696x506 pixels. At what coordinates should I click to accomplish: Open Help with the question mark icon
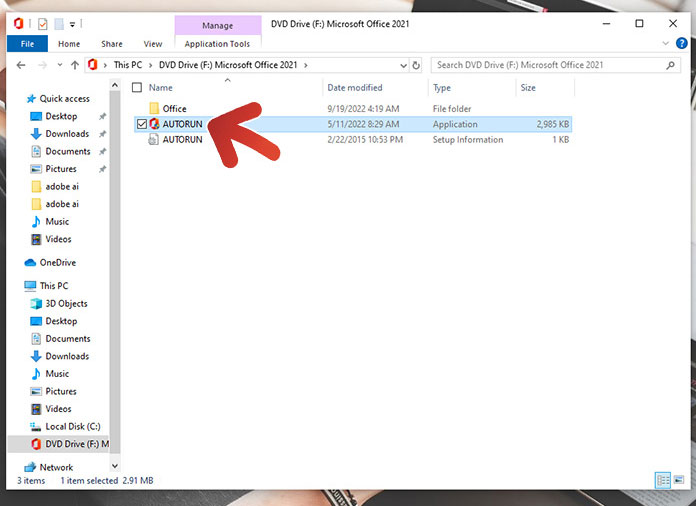[x=681, y=43]
